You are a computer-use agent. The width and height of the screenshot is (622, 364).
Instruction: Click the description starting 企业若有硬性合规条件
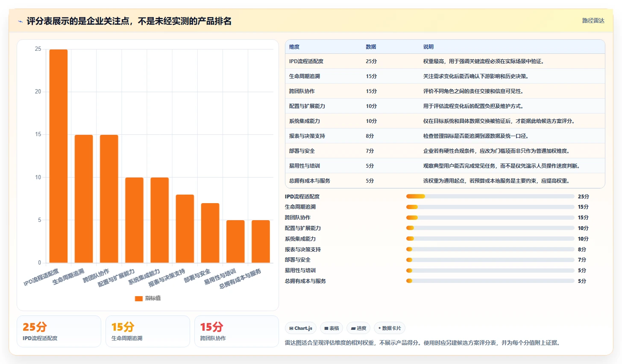(x=497, y=151)
